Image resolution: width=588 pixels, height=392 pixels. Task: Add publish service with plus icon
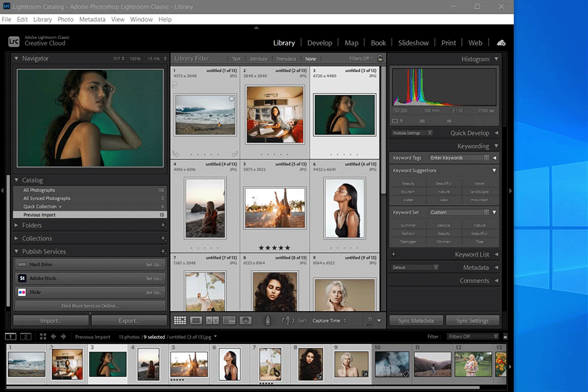pos(163,251)
